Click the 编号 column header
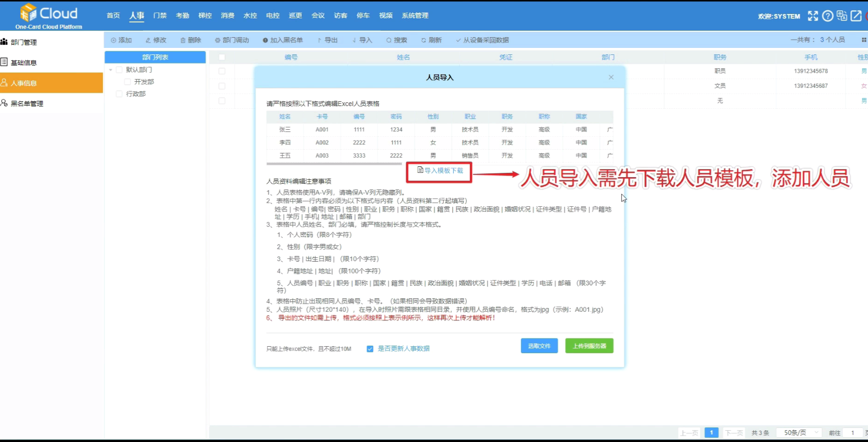The height and width of the screenshot is (442, 868). pyautogui.click(x=291, y=57)
